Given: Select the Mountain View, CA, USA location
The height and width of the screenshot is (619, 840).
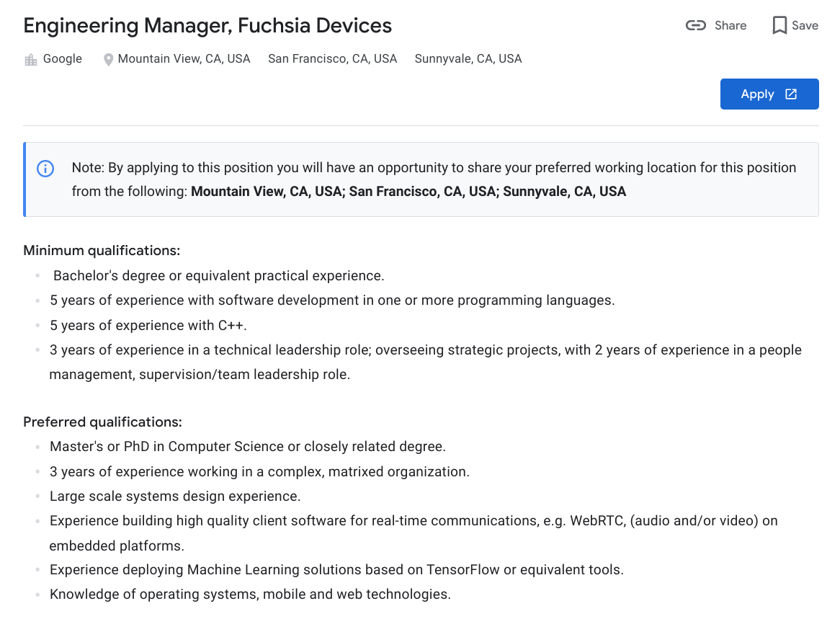Looking at the screenshot, I should (184, 59).
